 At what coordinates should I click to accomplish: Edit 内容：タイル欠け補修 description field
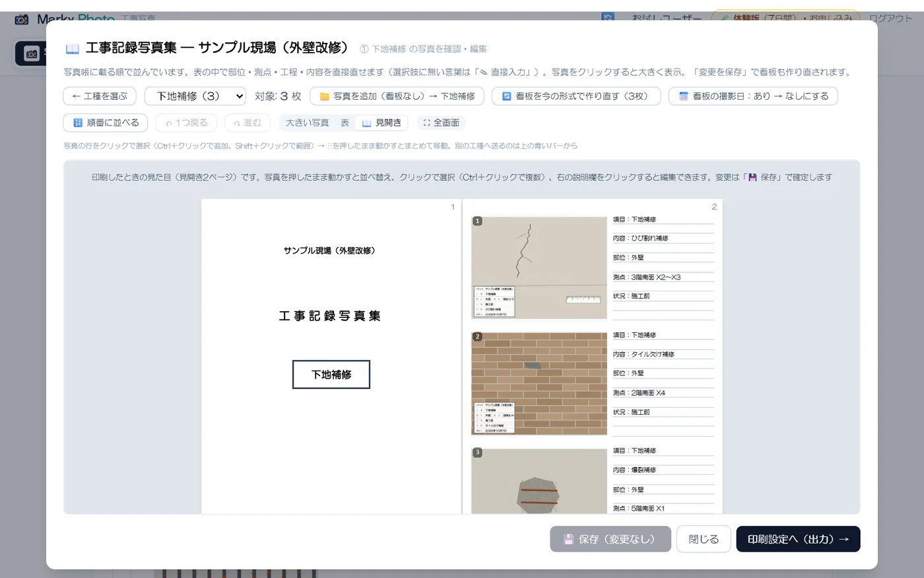tap(663, 355)
